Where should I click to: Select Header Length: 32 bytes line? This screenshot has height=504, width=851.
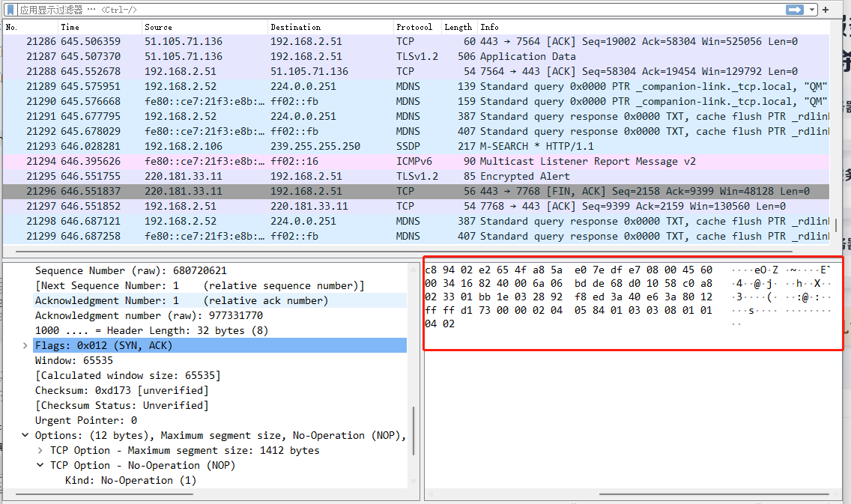pyautogui.click(x=151, y=330)
